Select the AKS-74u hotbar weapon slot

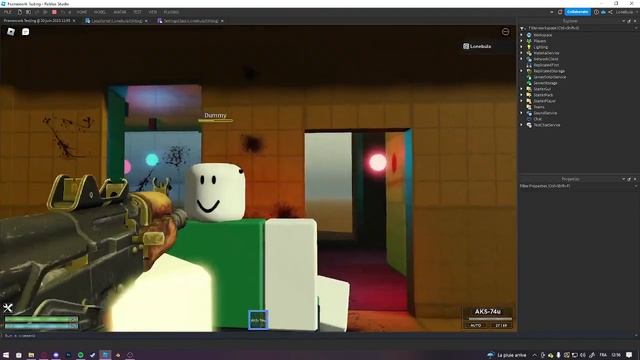pyautogui.click(x=258, y=320)
